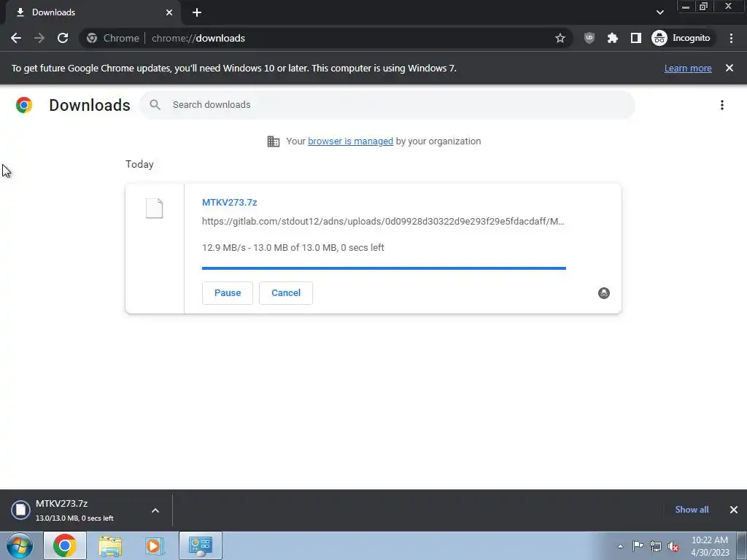Image resolution: width=747 pixels, height=560 pixels.
Task: Open the browser is managed link
Action: (350, 141)
